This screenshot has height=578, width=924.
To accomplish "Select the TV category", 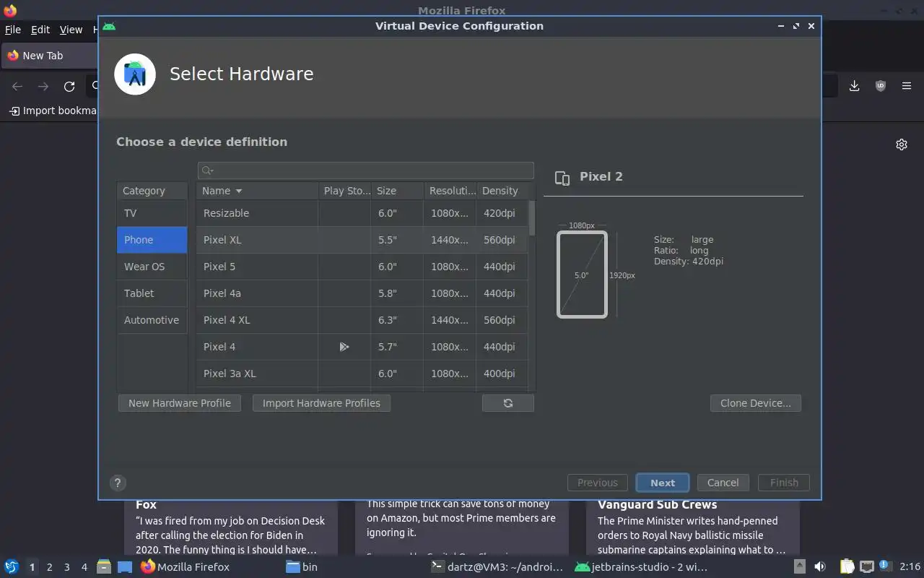I will point(152,213).
